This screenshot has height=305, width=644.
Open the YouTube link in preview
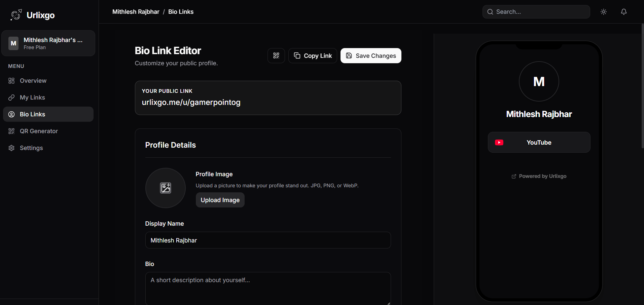pyautogui.click(x=539, y=142)
